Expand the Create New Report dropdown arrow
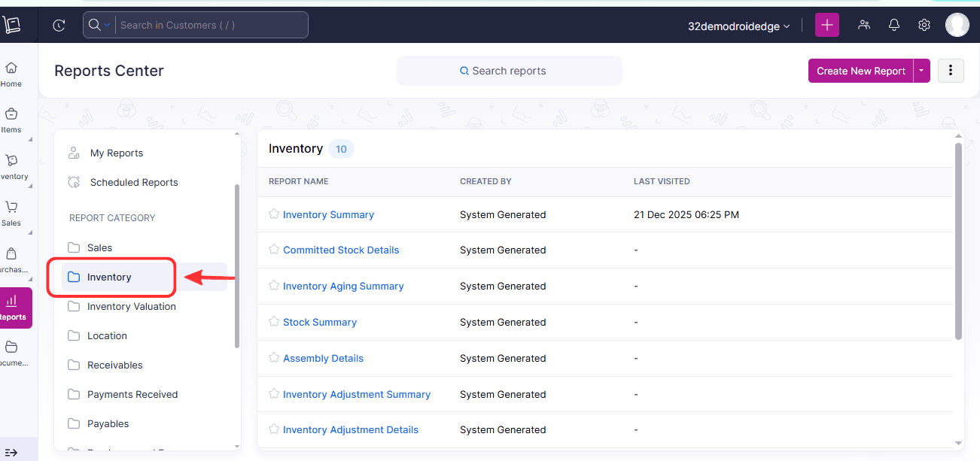The image size is (980, 461). 922,71
